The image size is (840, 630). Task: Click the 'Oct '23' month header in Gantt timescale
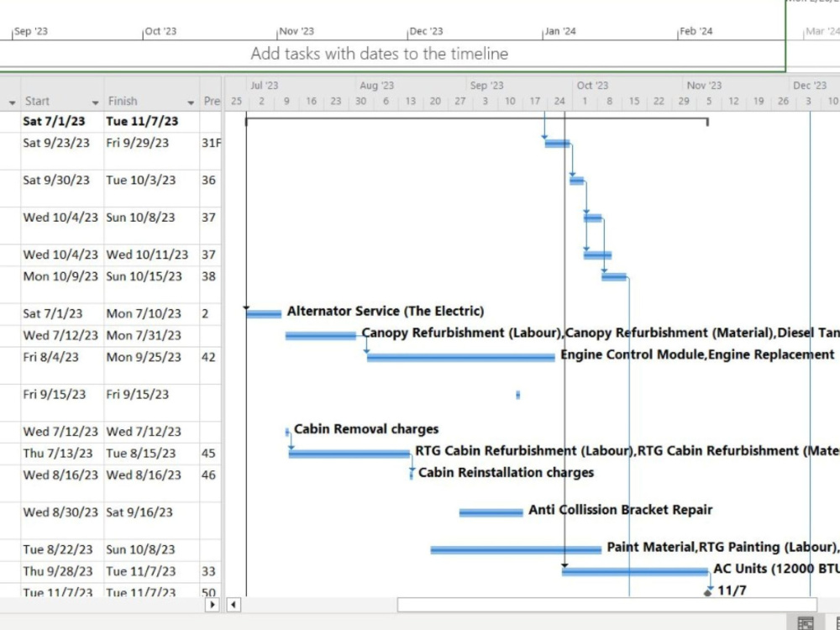[592, 86]
